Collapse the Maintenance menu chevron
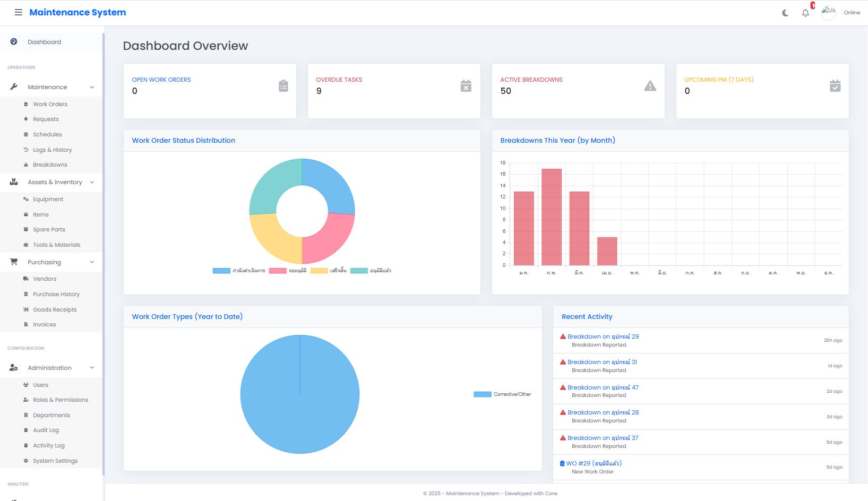868x501 pixels. pyautogui.click(x=92, y=87)
